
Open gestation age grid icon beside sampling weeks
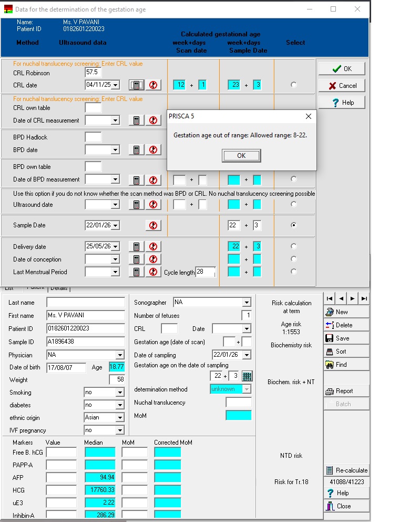coord(247,376)
